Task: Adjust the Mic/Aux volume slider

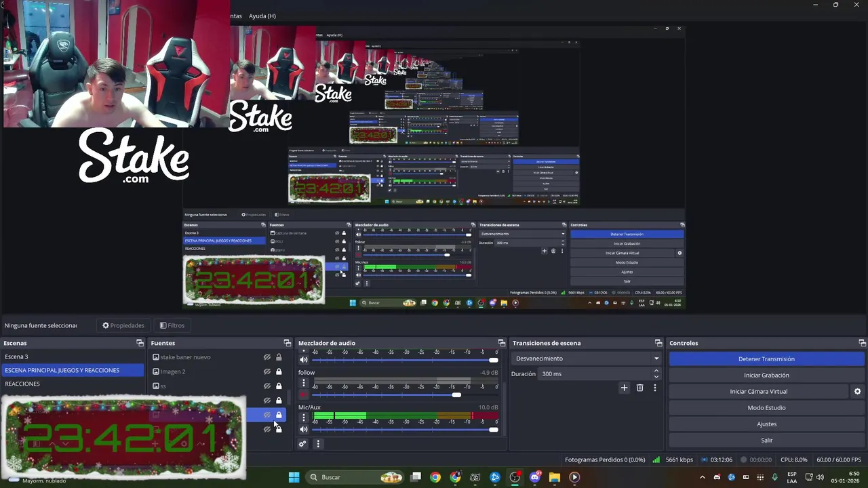Action: 405,429
